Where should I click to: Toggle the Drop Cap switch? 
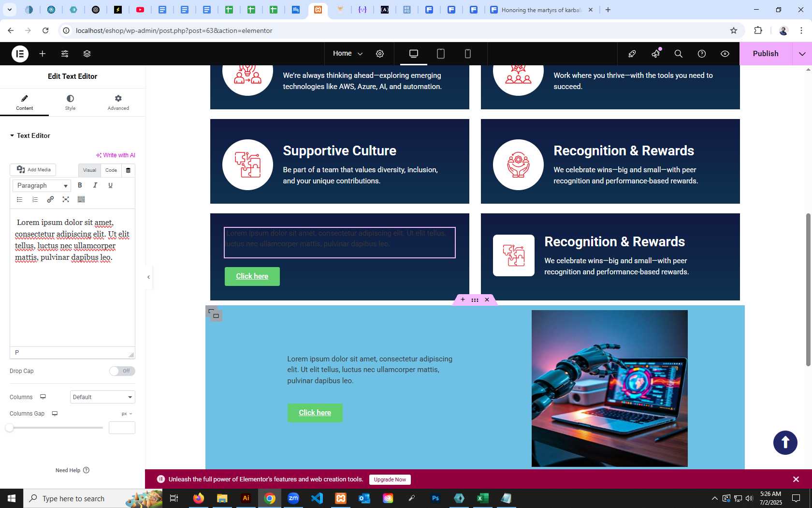(122, 371)
